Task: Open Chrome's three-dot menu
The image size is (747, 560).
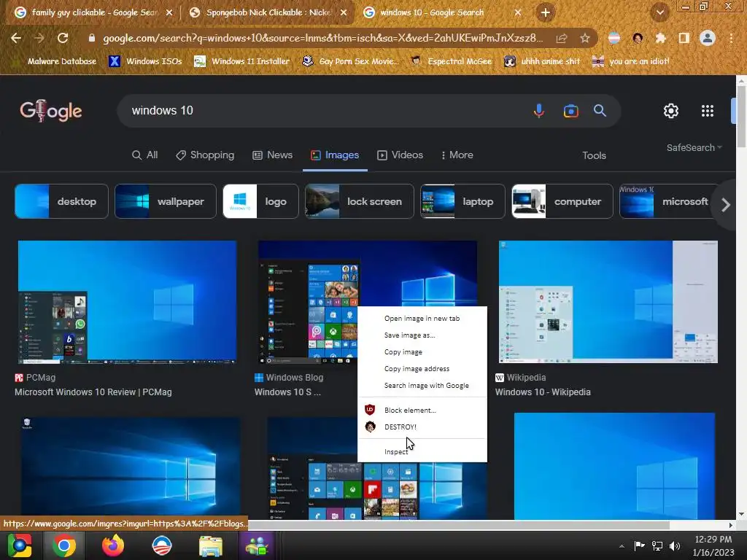Action: pyautogui.click(x=731, y=38)
